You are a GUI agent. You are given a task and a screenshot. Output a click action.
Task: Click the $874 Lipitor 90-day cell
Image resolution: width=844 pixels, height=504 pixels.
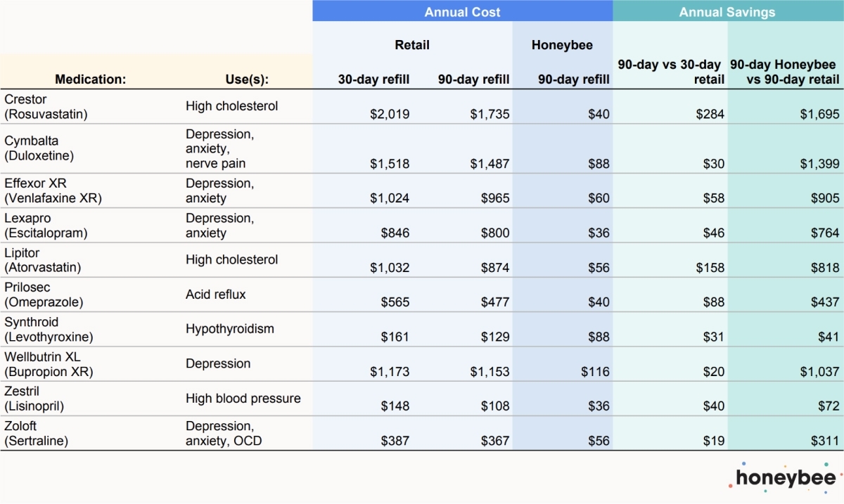(494, 268)
